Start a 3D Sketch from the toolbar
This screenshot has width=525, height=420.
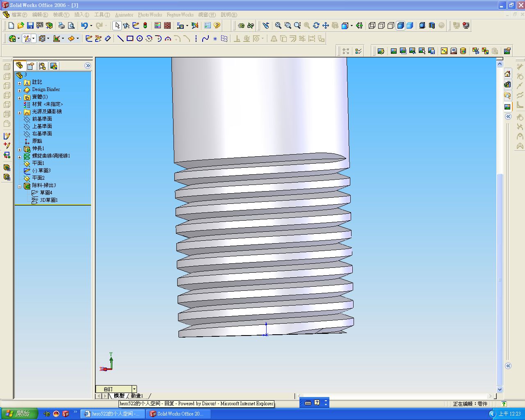click(98, 39)
